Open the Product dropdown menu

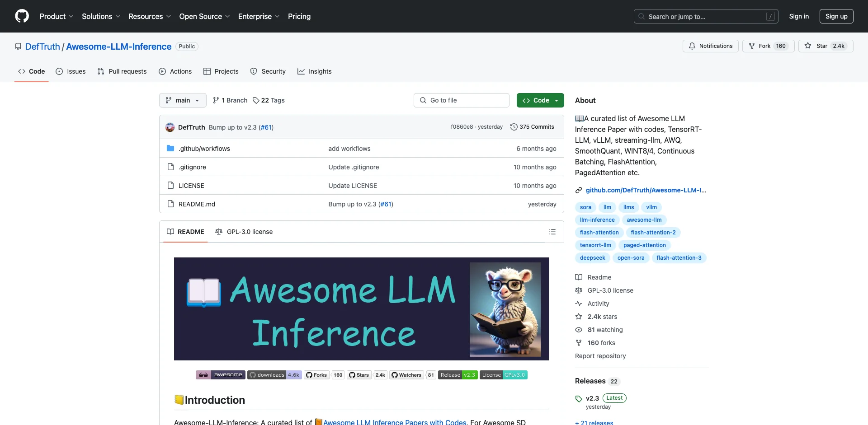(x=57, y=16)
